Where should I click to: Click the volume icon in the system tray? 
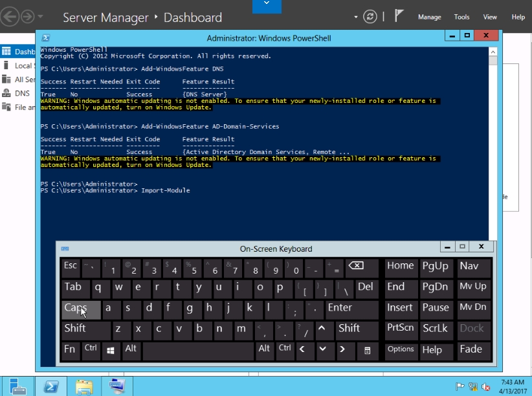pyautogui.click(x=485, y=387)
